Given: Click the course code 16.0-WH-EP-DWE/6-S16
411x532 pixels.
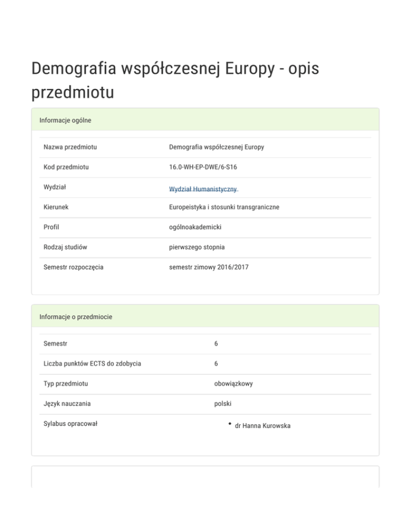Looking at the screenshot, I should coord(203,167).
